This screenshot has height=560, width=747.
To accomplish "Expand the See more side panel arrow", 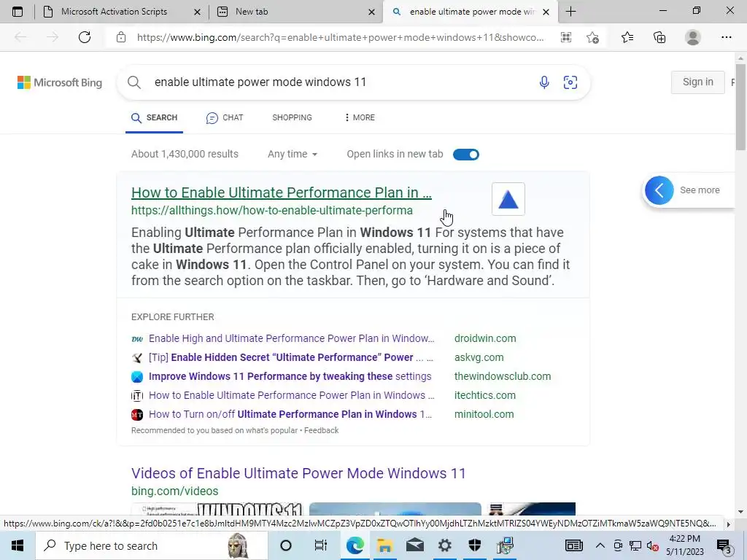I will (659, 190).
